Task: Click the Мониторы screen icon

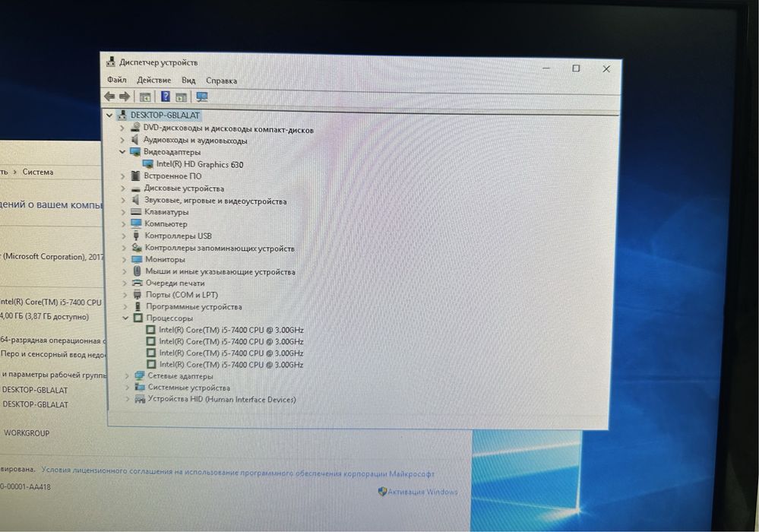Action: point(137,259)
